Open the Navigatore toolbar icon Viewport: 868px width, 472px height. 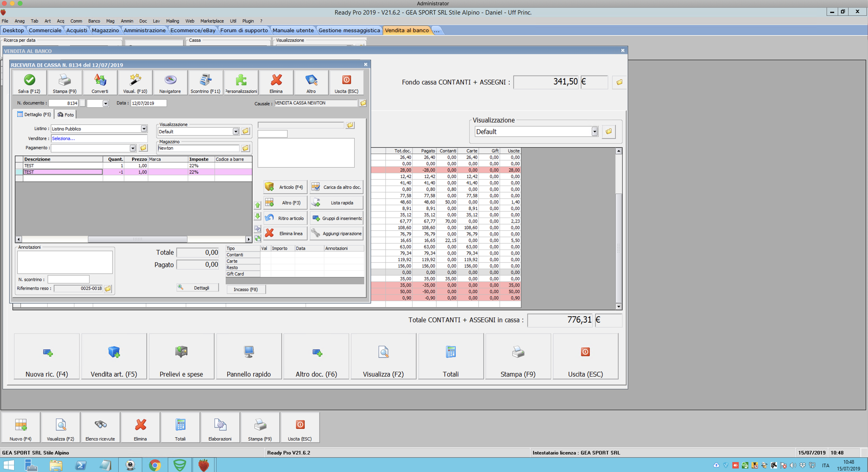coord(170,80)
